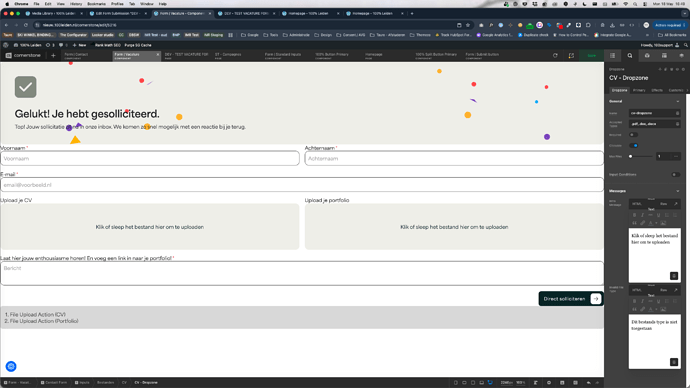Select the File Upload Action (CV) line
This screenshot has width=690, height=388.
click(35, 315)
